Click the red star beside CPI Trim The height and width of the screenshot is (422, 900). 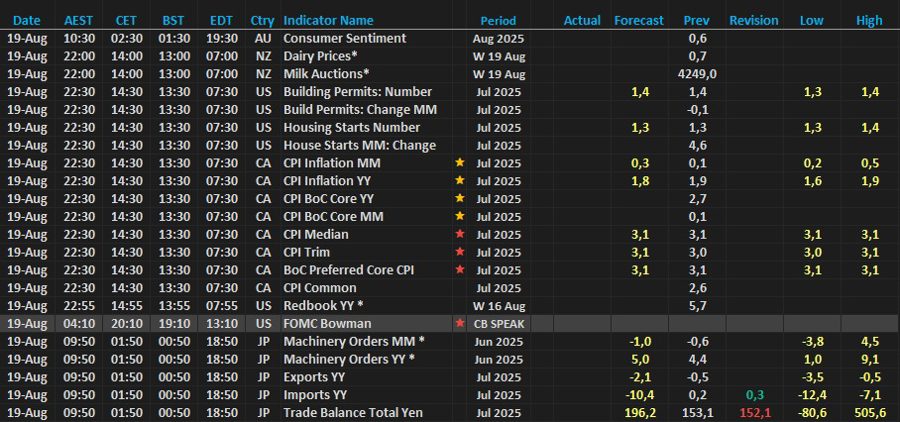pos(460,253)
